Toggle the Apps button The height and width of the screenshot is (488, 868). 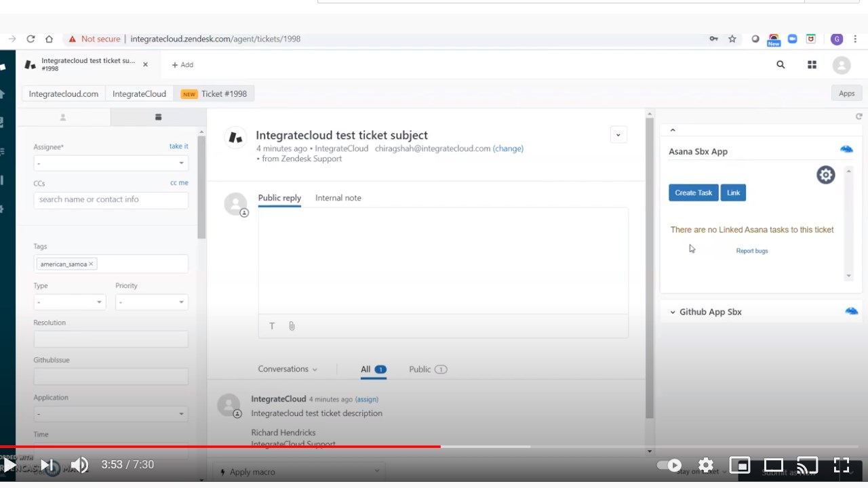[x=846, y=94]
